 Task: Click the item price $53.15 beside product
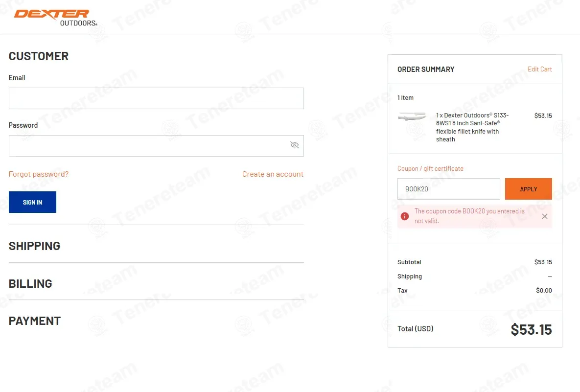[543, 116]
